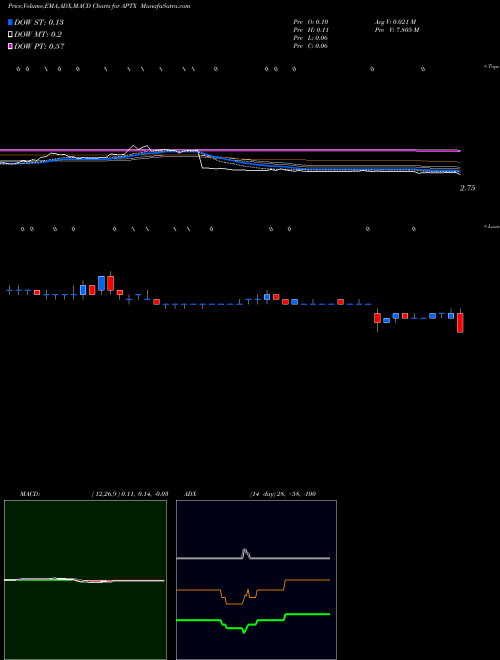
Task: Click the 'ADX' panel heading
Action: pyautogui.click(x=190, y=494)
